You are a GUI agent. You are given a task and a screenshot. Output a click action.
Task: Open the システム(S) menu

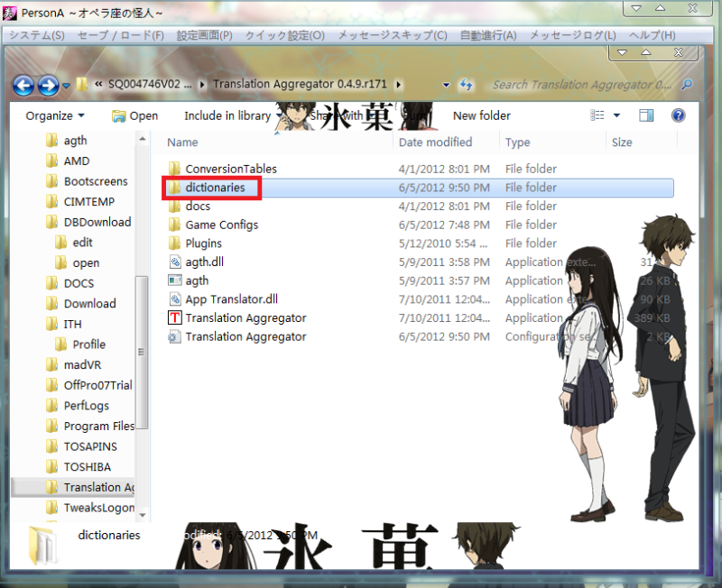pos(37,35)
